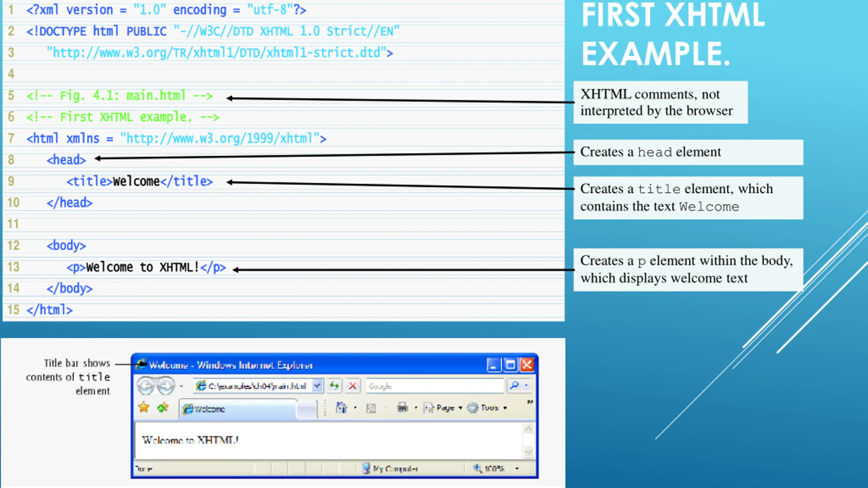Expand command bar overflow chevron
The height and width of the screenshot is (488, 868).
530,402
